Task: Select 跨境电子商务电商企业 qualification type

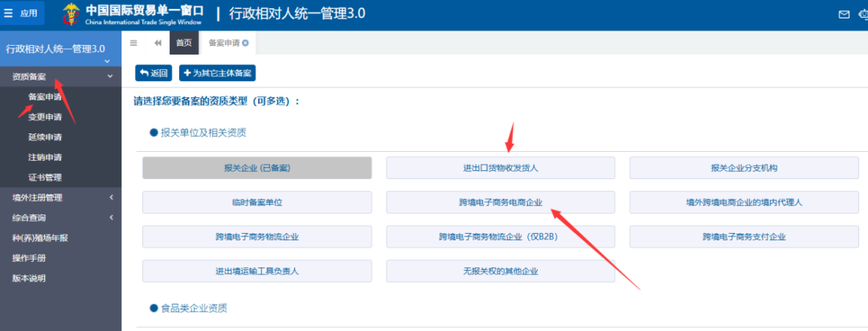Action: coord(501,202)
